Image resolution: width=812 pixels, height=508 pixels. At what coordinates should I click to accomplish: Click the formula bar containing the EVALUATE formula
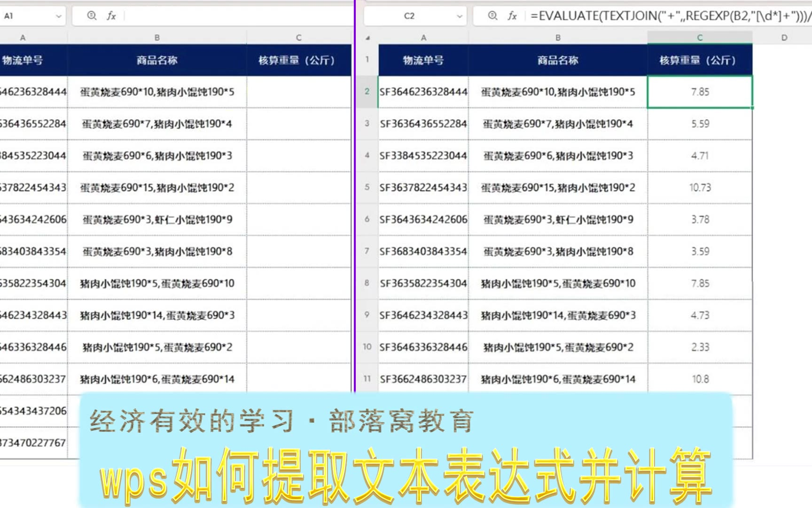tap(667, 16)
